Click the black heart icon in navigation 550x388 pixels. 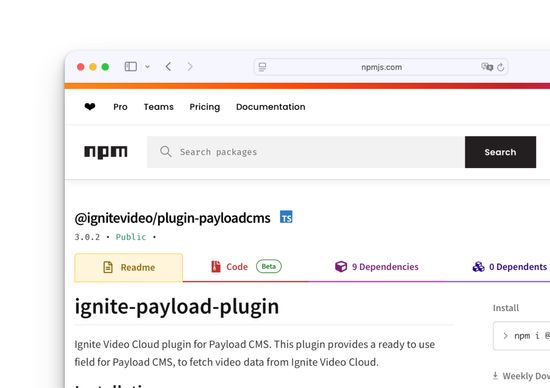(x=90, y=107)
